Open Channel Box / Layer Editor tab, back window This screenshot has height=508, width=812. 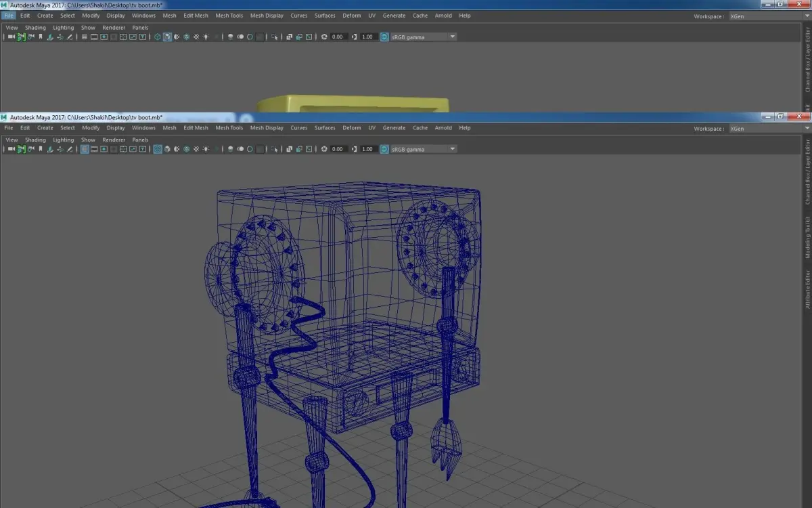pos(807,60)
